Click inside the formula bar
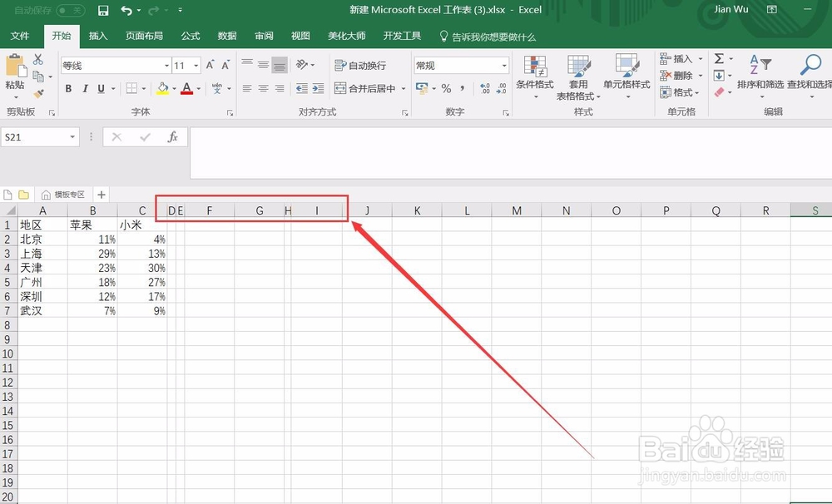The height and width of the screenshot is (504, 832). pos(511,153)
